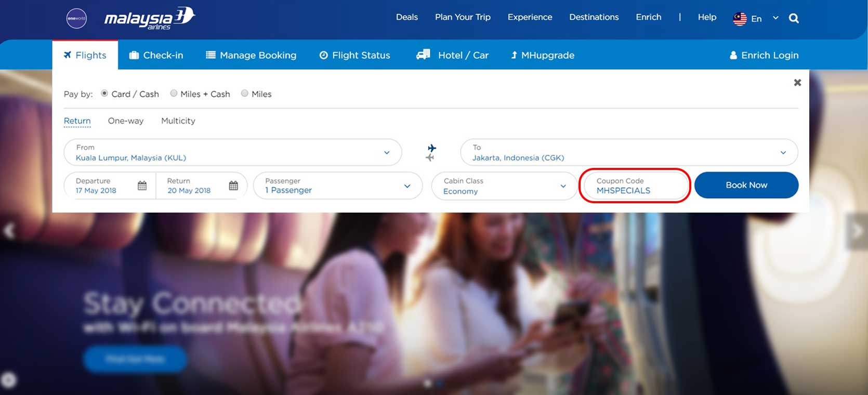The width and height of the screenshot is (868, 395).
Task: Click the Flight Status clock icon
Action: (323, 55)
